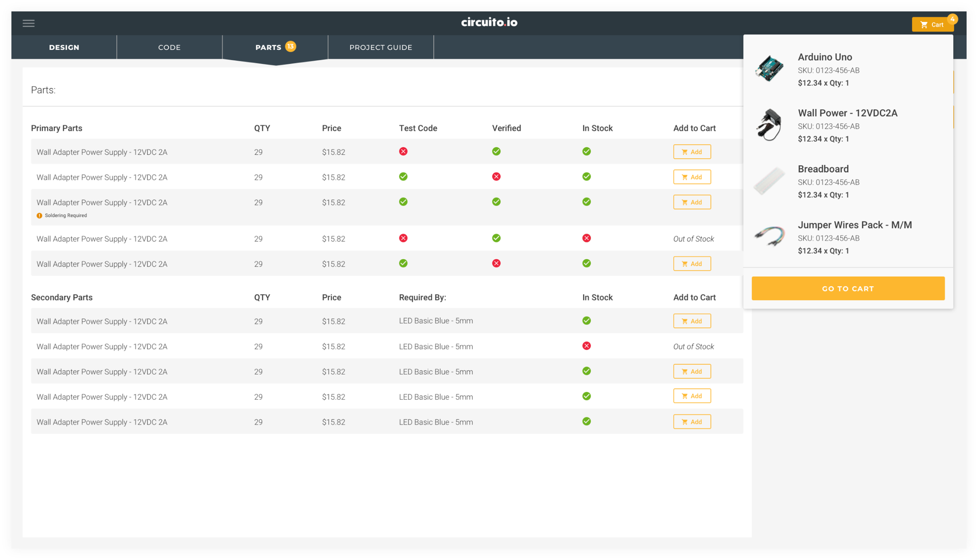Click red Test Code X in first row
Image resolution: width=978 pixels, height=560 pixels.
coord(403,152)
